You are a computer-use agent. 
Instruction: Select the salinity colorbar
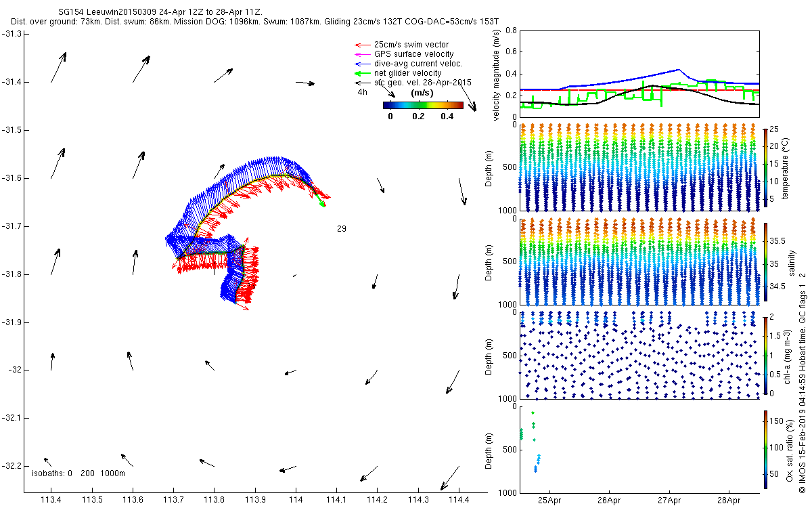(x=765, y=263)
